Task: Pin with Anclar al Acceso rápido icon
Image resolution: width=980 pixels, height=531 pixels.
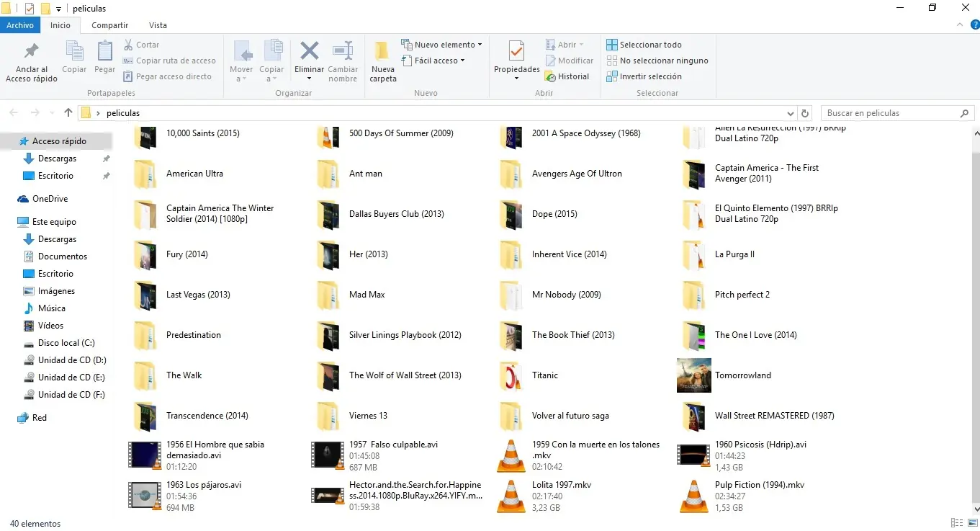Action: [x=31, y=52]
